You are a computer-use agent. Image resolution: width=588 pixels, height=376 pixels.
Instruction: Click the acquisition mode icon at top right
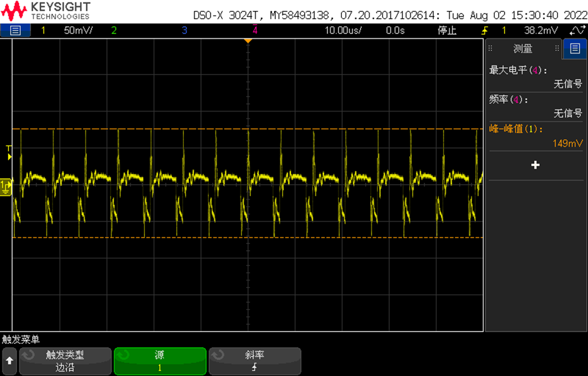[x=577, y=30]
